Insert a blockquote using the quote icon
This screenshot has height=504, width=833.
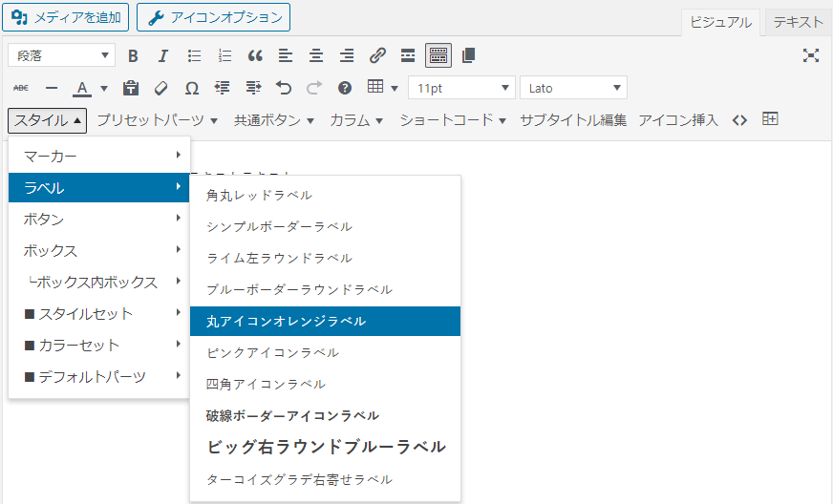255,55
